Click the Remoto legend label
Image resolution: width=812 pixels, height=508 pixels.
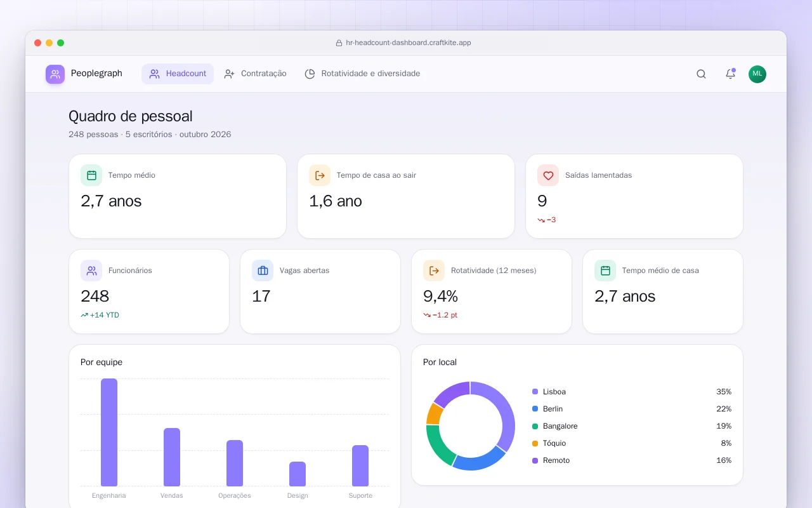[x=556, y=460]
